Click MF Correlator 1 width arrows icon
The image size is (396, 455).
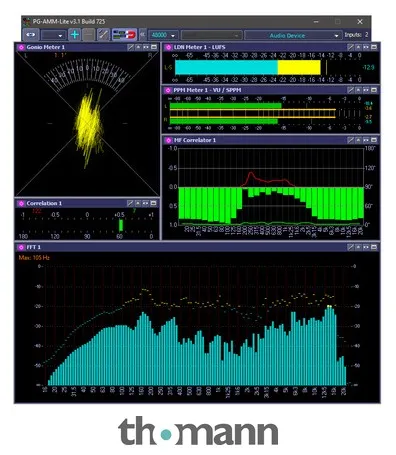(366, 140)
